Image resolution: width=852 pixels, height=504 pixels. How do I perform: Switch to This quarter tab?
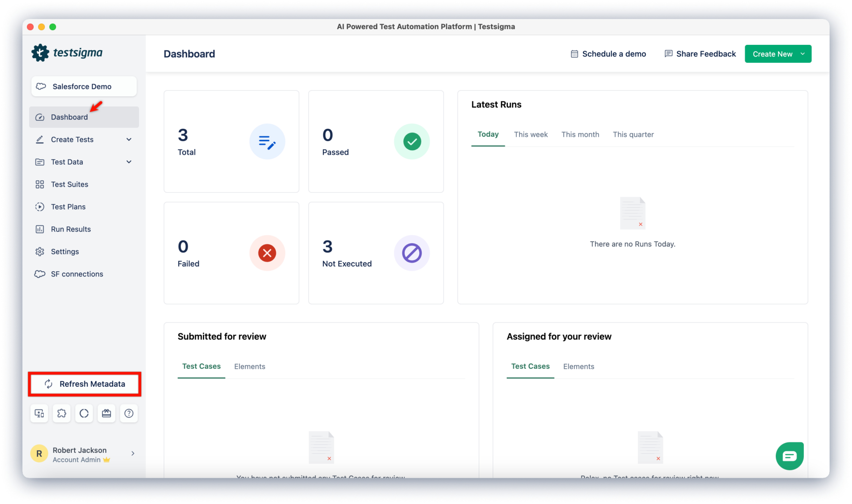[x=633, y=134]
